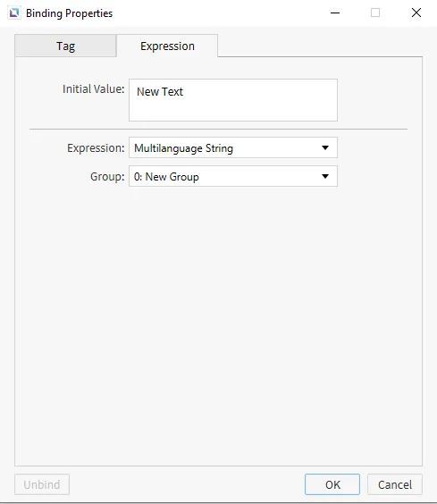Switch to the Tag tab

(x=65, y=46)
